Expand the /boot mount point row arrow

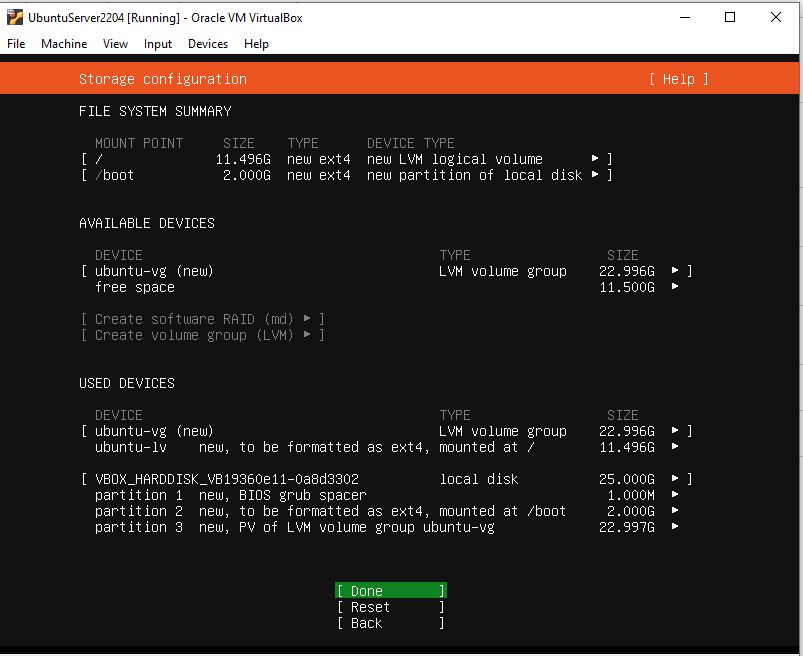[595, 174]
